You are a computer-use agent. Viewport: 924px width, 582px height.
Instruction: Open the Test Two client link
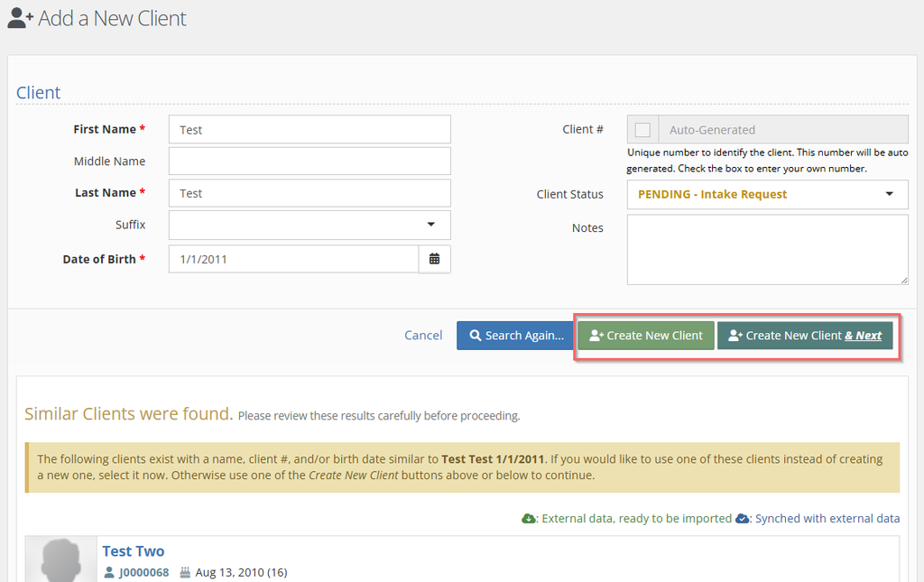click(x=134, y=551)
